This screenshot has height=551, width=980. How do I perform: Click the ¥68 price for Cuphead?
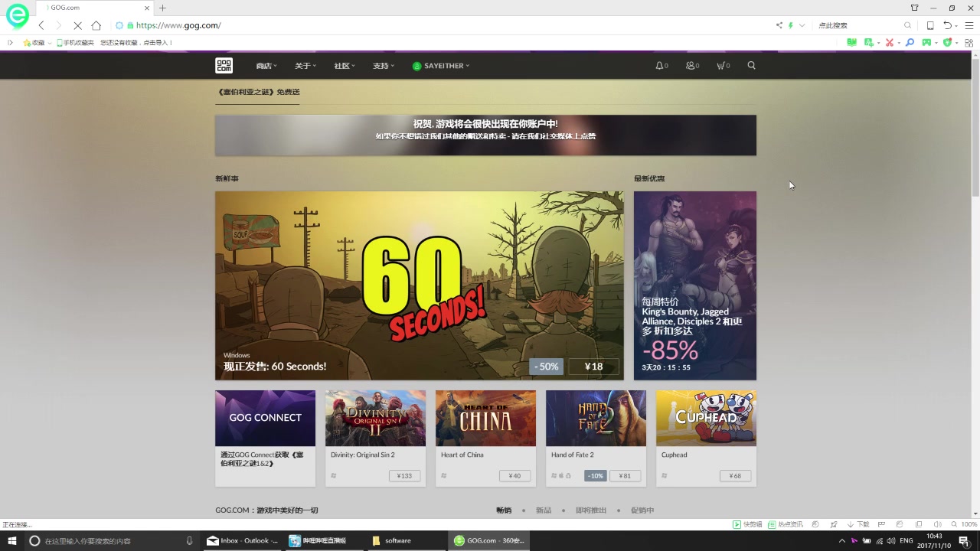pyautogui.click(x=735, y=476)
